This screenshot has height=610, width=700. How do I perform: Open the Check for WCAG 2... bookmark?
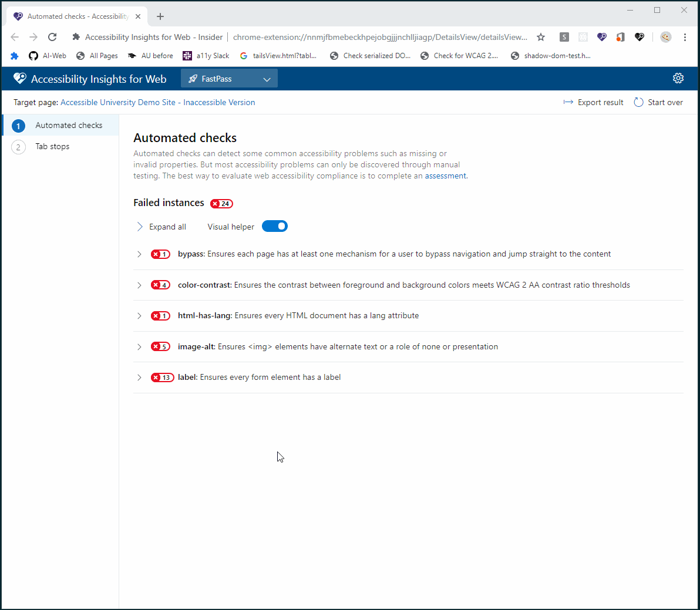click(x=459, y=56)
